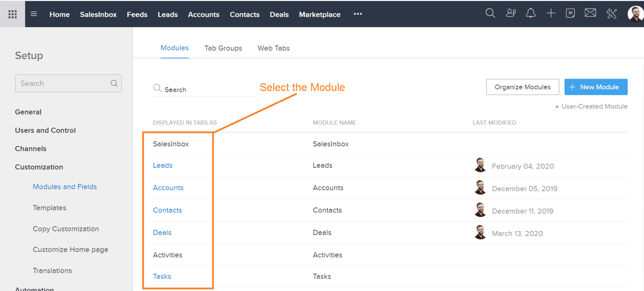Open the setup tools icon
Image resolution: width=644 pixels, height=291 pixels.
[x=611, y=14]
